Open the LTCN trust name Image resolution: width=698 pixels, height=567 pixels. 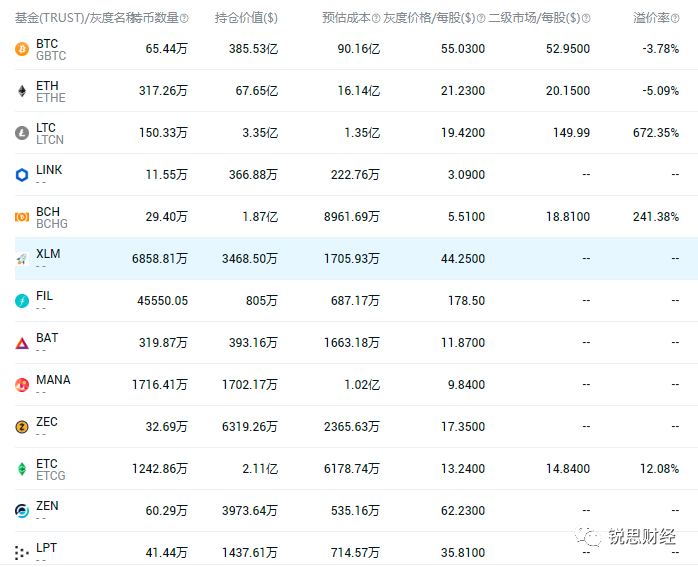[50, 140]
